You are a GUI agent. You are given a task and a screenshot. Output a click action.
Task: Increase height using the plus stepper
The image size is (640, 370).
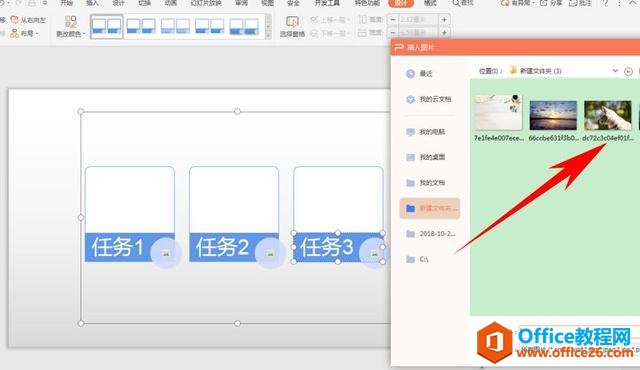click(444, 19)
